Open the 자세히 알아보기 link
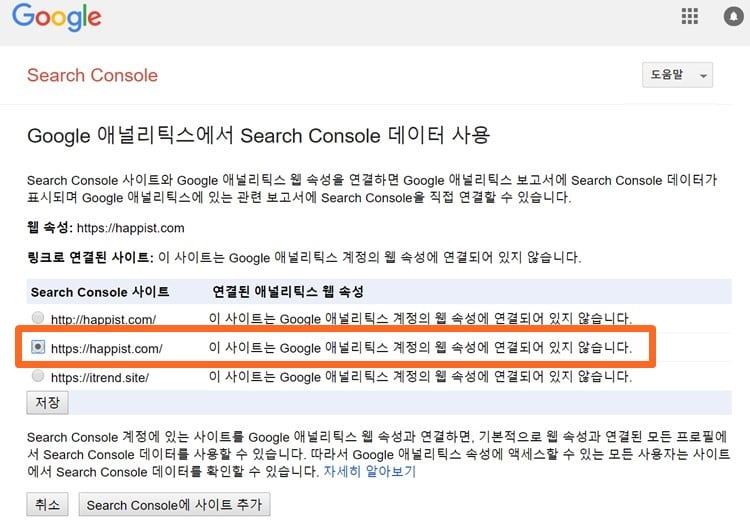The image size is (750, 528). pyautogui.click(x=369, y=471)
